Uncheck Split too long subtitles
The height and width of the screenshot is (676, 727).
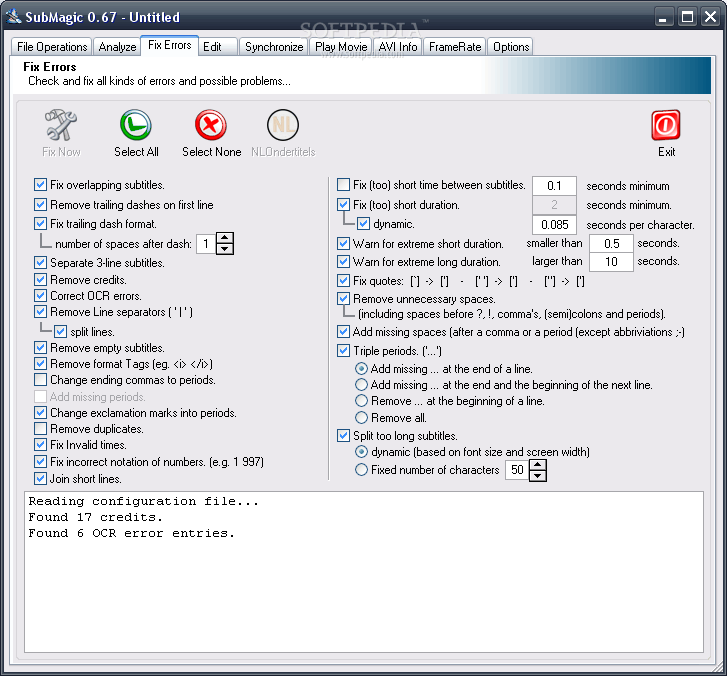click(x=343, y=435)
